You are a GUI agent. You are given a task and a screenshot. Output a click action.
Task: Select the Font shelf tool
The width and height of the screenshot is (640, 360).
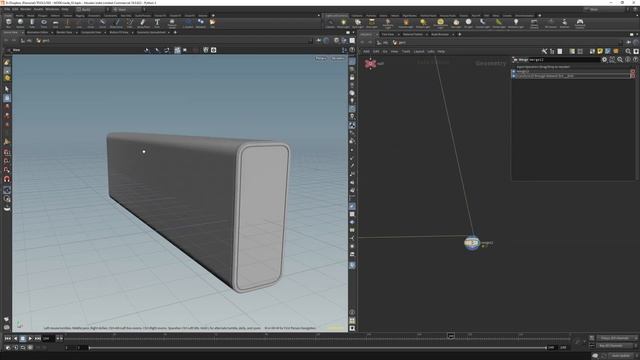pos(157,23)
